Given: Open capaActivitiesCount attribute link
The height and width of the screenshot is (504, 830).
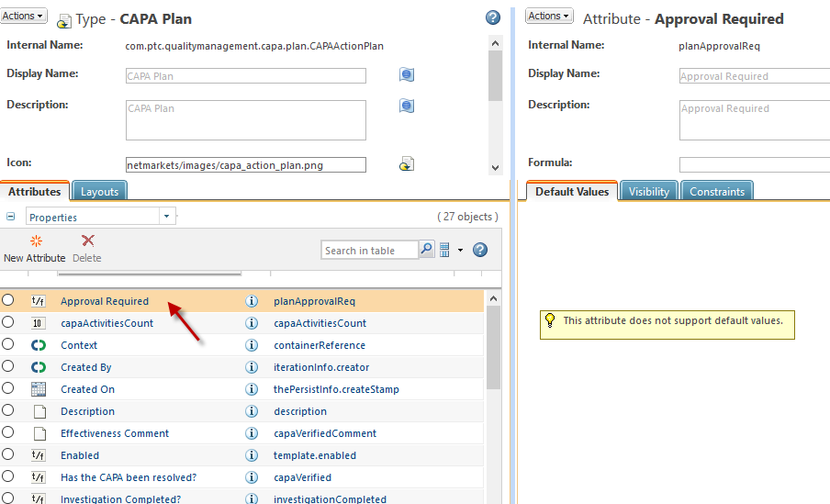Looking at the screenshot, I should pos(107,323).
